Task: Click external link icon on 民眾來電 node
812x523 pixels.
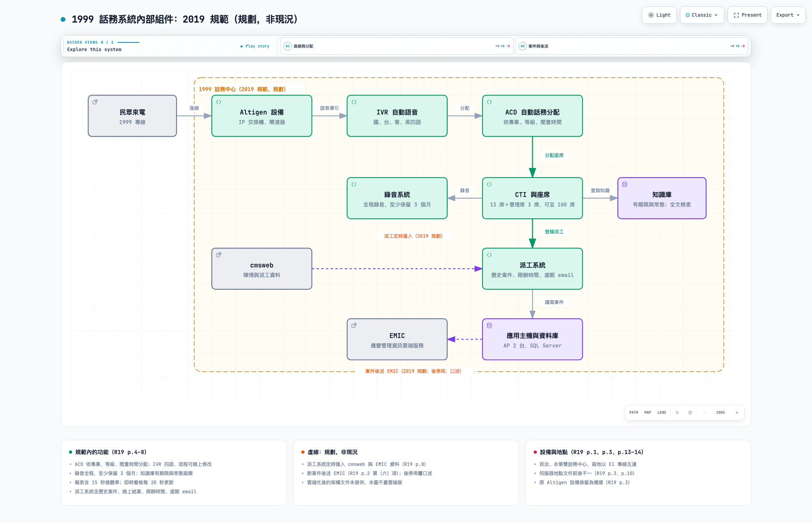Action: [x=95, y=102]
